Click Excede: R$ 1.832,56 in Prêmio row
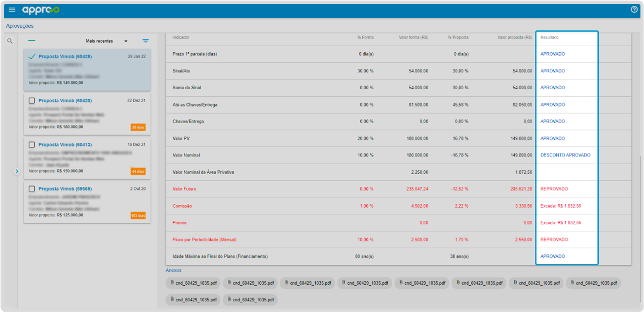 (561, 223)
